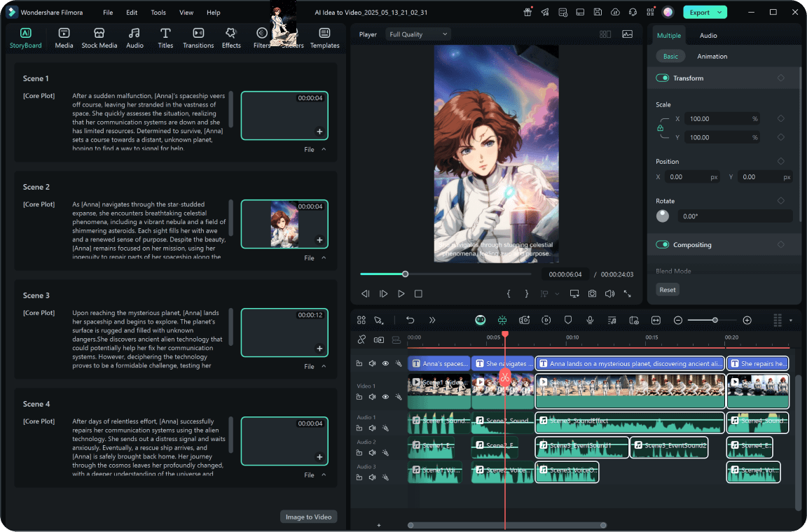Toggle Video 1 track eye visibility
Viewport: 807px width, 532px height.
tap(385, 397)
